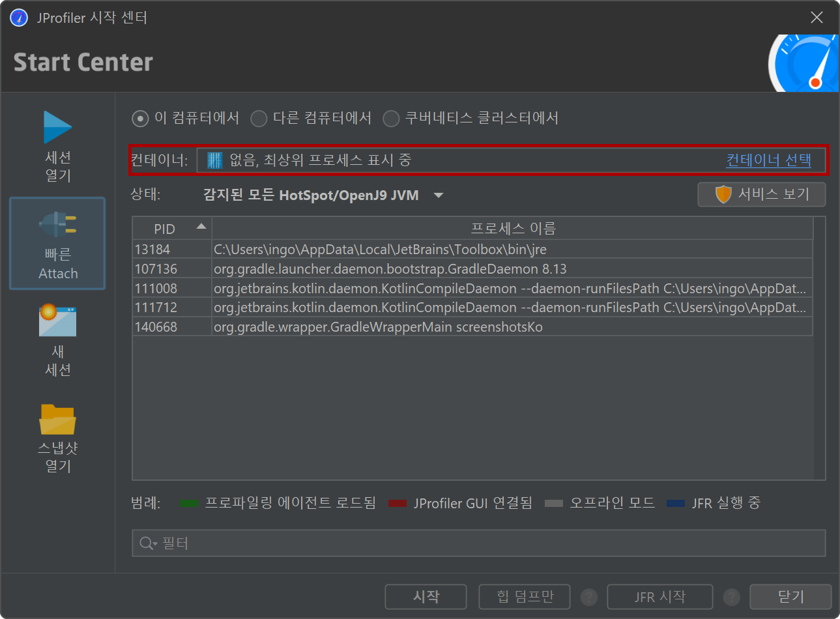This screenshot has height=619, width=840.
Task: Close the JProfiler 시작 센터 window
Action: [817, 18]
